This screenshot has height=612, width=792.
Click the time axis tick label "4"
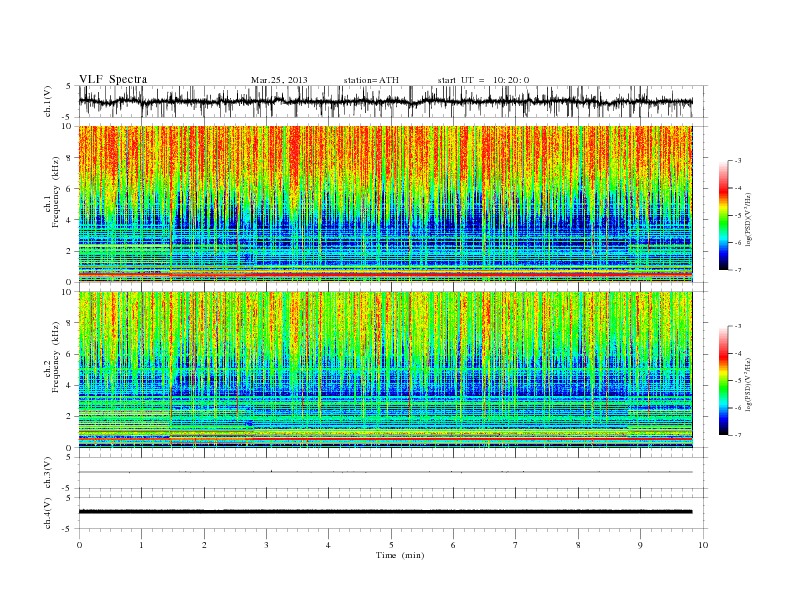pyautogui.click(x=328, y=545)
